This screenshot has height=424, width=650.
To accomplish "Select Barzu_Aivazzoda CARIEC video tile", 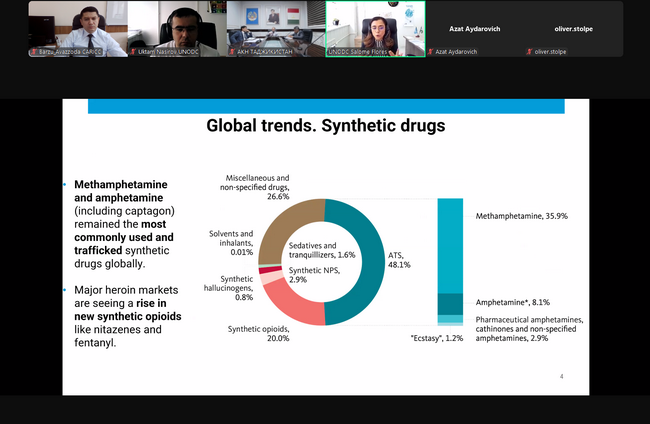I will click(77, 25).
